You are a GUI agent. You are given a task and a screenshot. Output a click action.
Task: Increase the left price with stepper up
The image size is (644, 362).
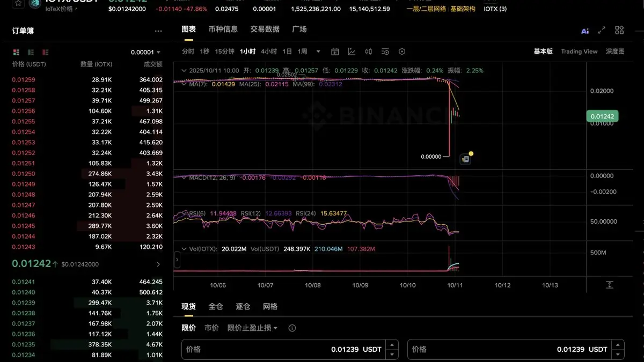coord(392,345)
